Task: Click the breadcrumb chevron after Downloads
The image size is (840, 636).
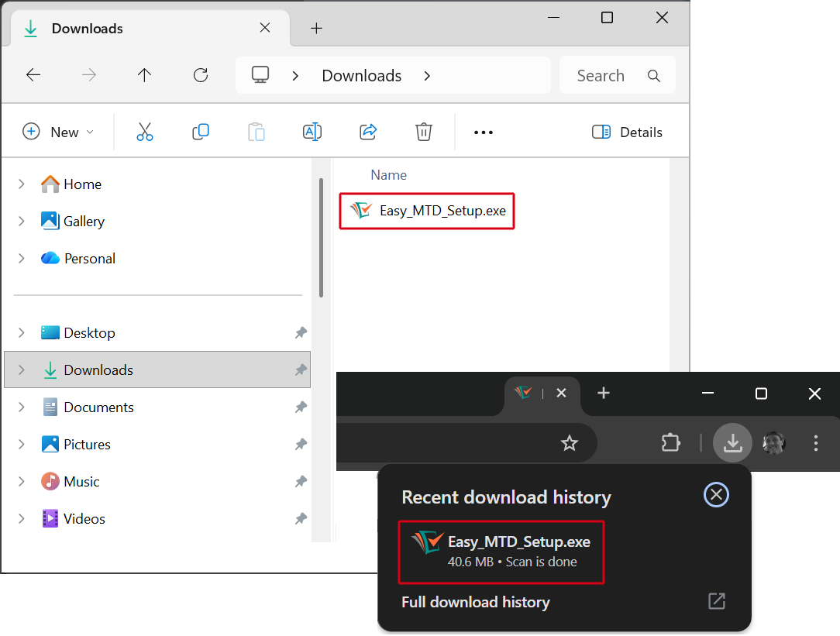Action: (x=426, y=75)
